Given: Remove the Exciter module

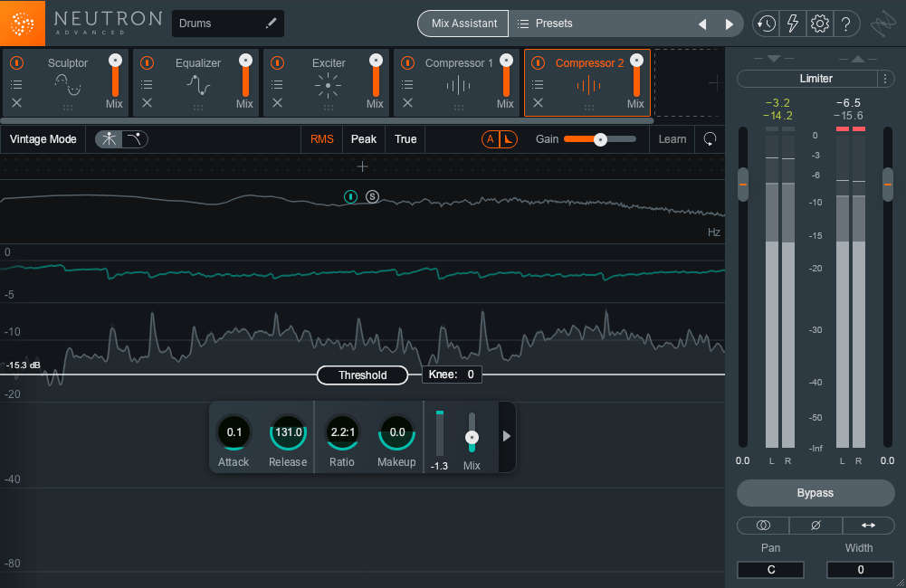Looking at the screenshot, I should click(277, 103).
